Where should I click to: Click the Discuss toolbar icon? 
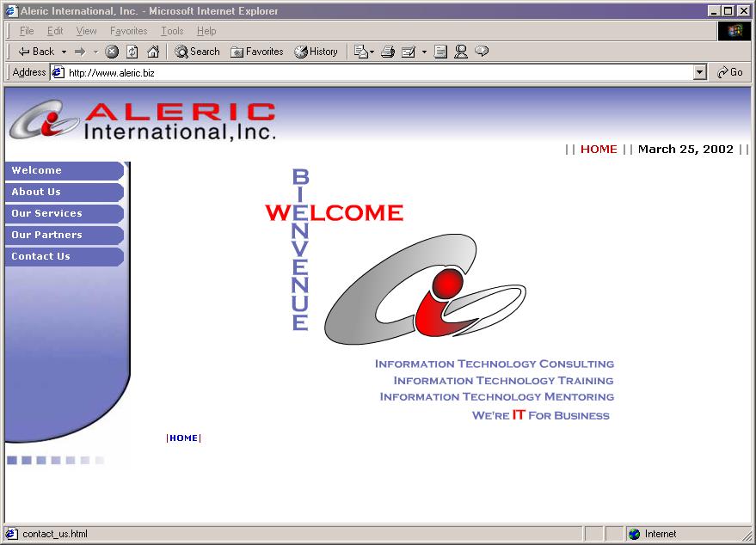(x=440, y=52)
